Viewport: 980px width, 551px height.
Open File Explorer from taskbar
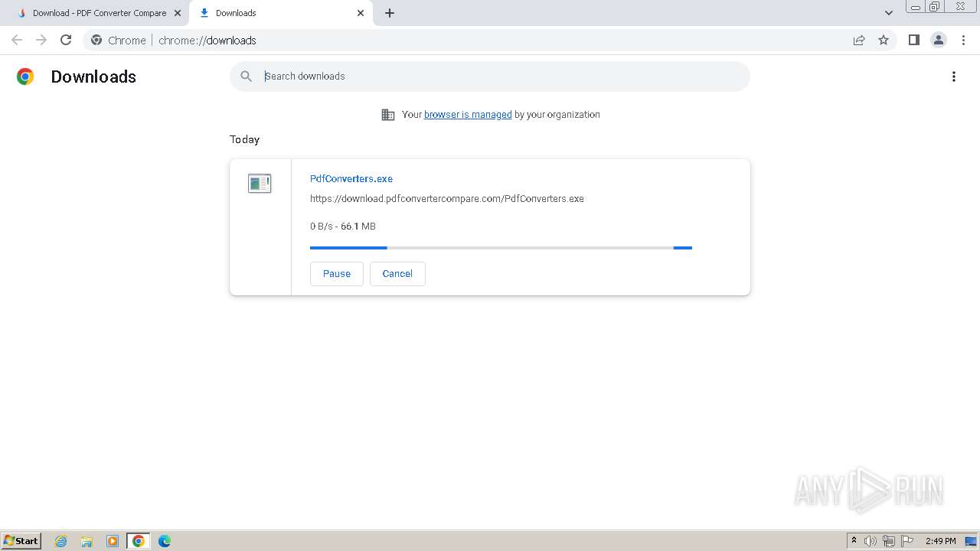[x=87, y=541]
